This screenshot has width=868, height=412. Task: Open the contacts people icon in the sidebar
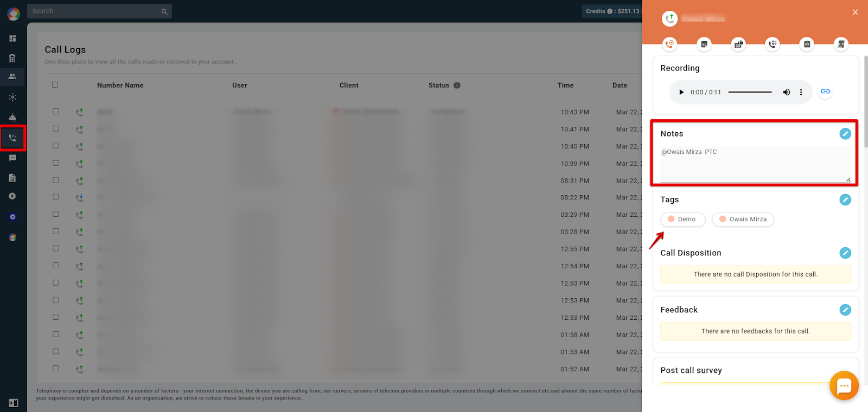point(12,76)
